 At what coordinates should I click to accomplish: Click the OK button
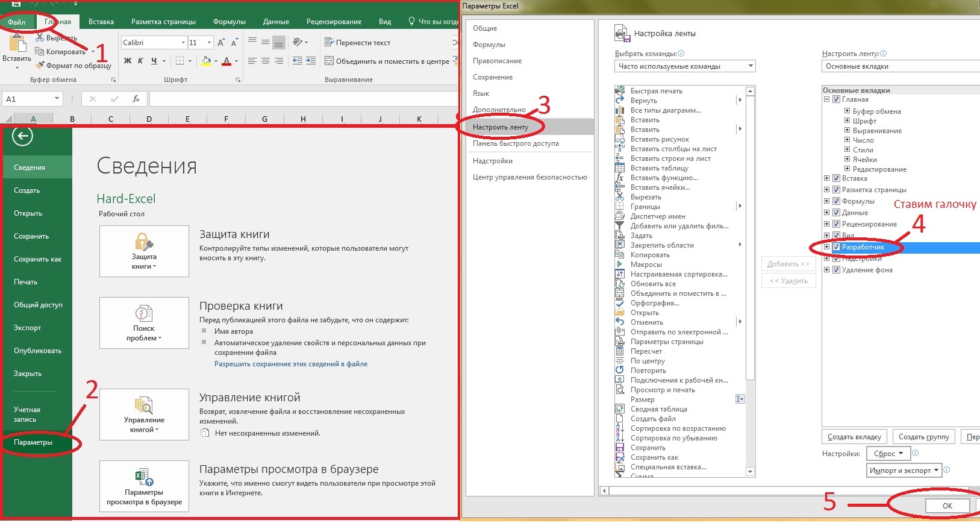[x=947, y=506]
